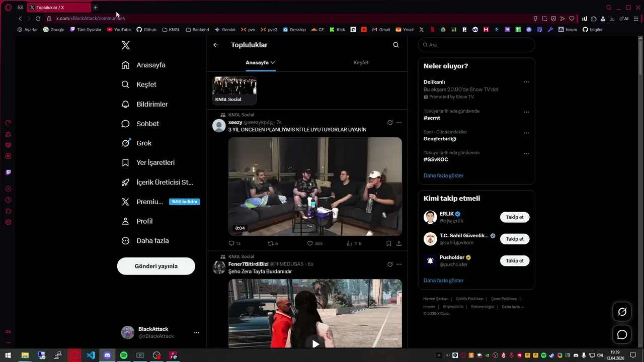644x362 pixels.
Task: Bookmark xeezy post
Action: (389, 243)
